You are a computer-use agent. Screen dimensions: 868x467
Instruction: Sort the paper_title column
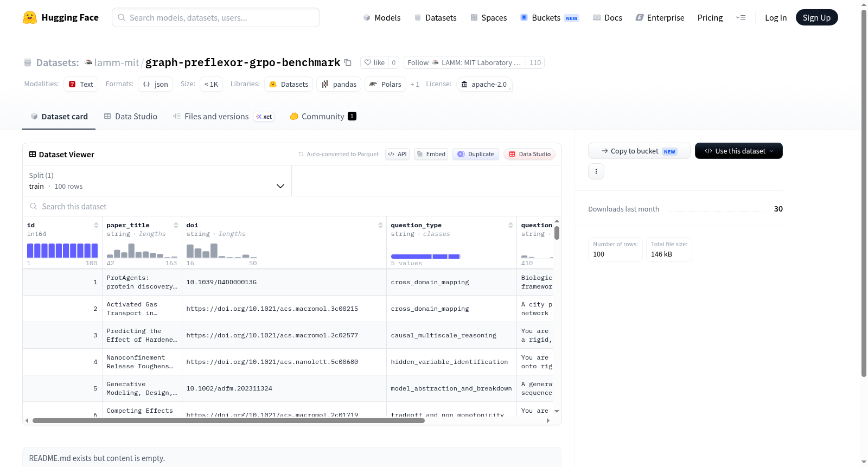176,225
